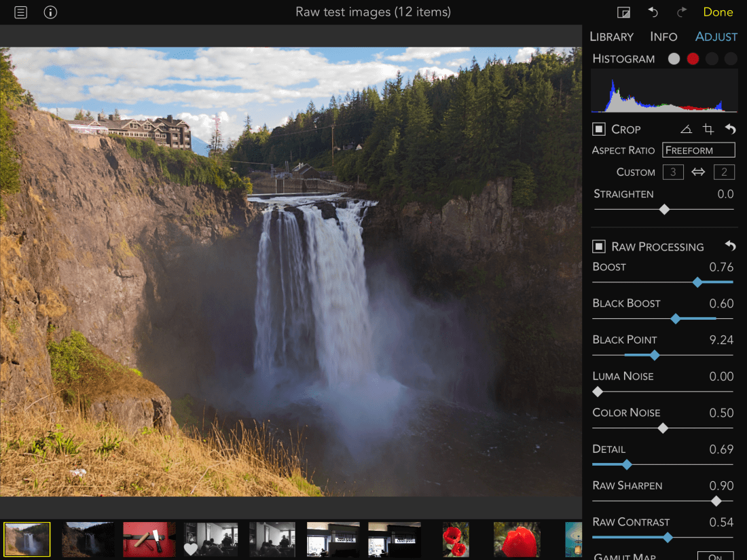Toggle the Gamut Map On switch

[x=715, y=556]
